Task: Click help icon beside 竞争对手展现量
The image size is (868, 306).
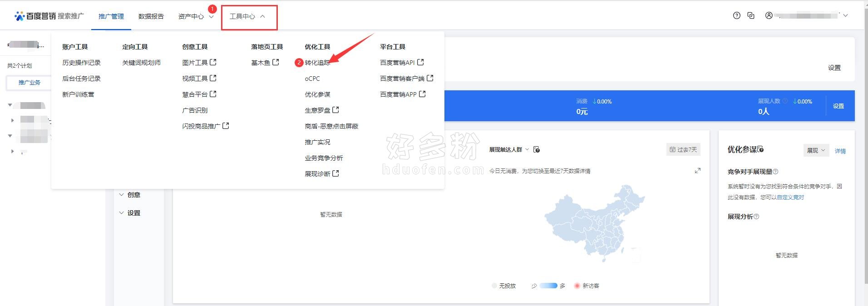Action: [x=775, y=172]
